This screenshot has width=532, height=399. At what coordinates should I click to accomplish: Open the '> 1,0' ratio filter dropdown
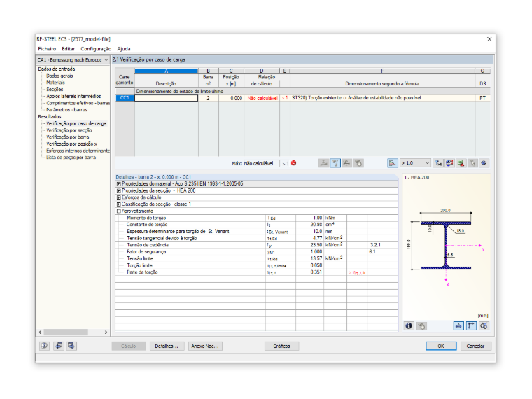pyautogui.click(x=416, y=163)
